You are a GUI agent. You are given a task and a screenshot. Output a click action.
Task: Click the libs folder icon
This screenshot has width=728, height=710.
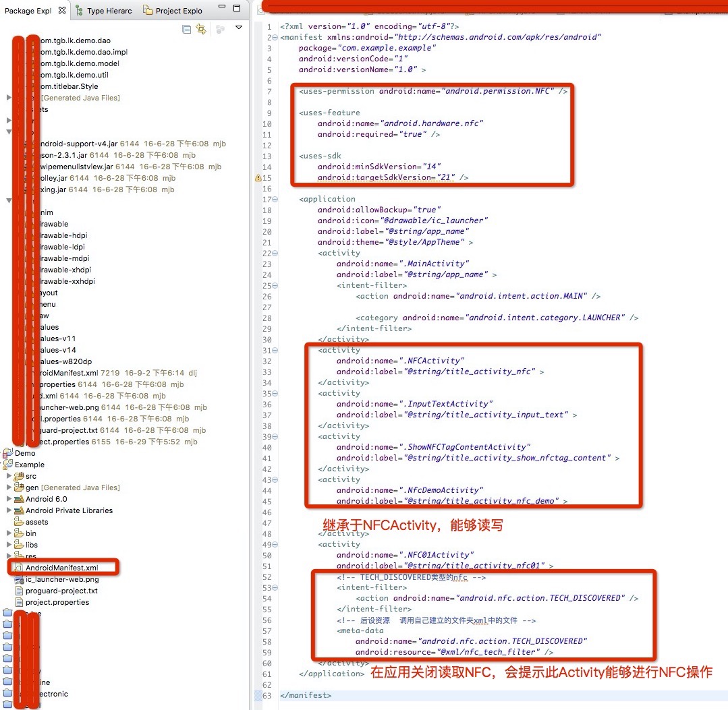(x=19, y=544)
